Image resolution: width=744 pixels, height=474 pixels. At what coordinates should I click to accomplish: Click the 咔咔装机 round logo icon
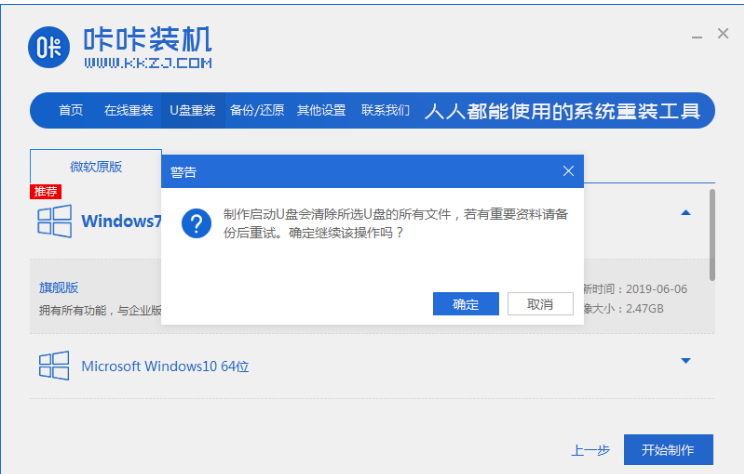pos(49,47)
